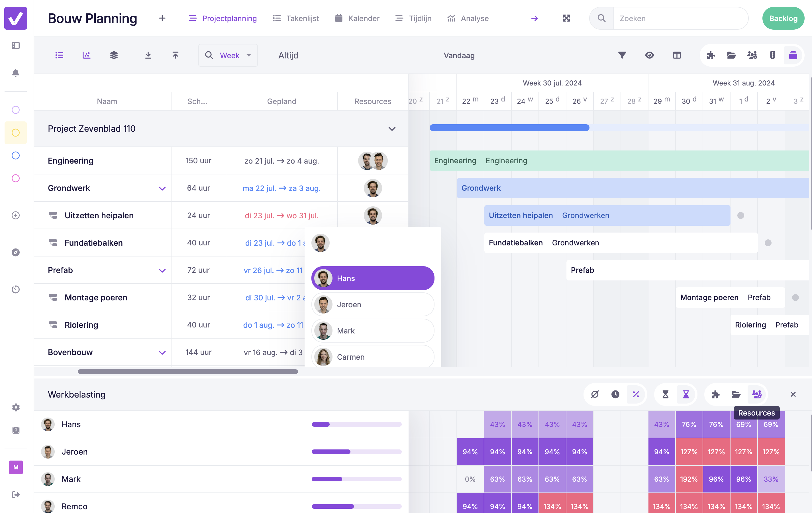Viewport: 812px width, 513px height.
Task: Select the blue circle project in sidebar
Action: (x=15, y=156)
